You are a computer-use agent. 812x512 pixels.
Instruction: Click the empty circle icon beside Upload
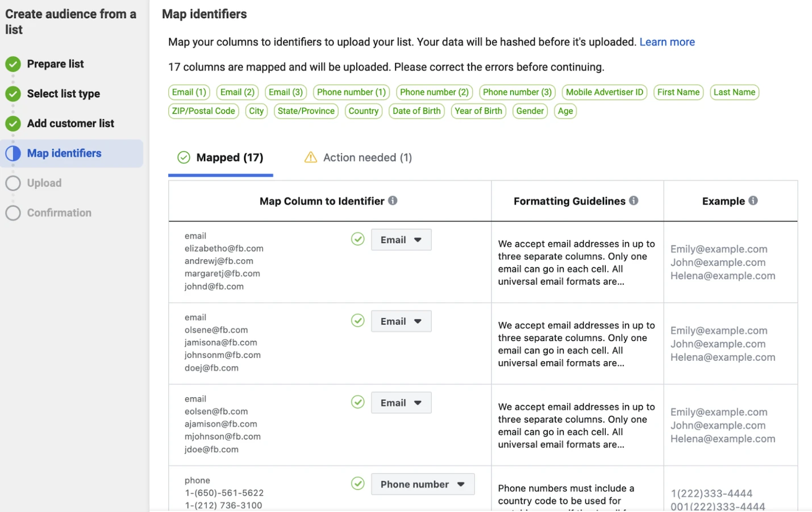coord(13,183)
